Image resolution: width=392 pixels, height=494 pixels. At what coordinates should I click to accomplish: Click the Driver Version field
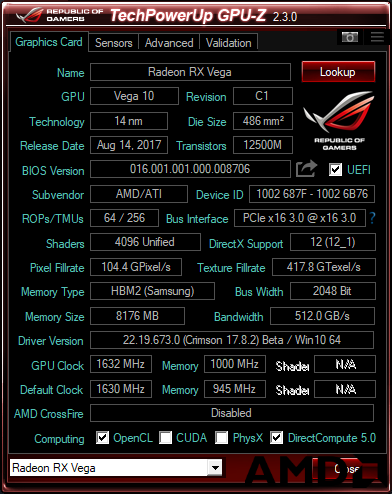[232, 340]
